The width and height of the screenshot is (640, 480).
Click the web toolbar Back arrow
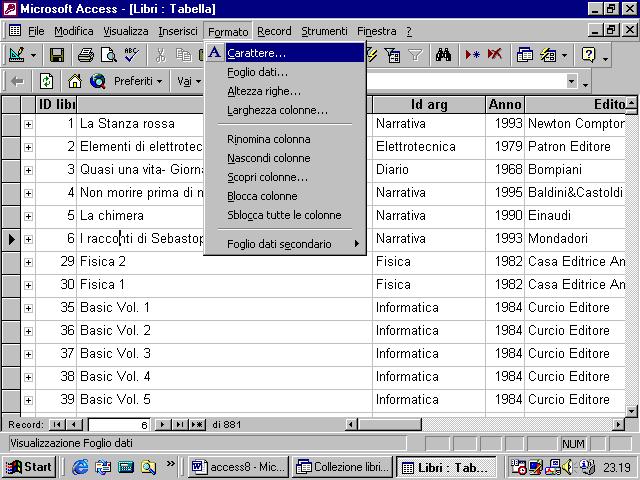click(17, 81)
